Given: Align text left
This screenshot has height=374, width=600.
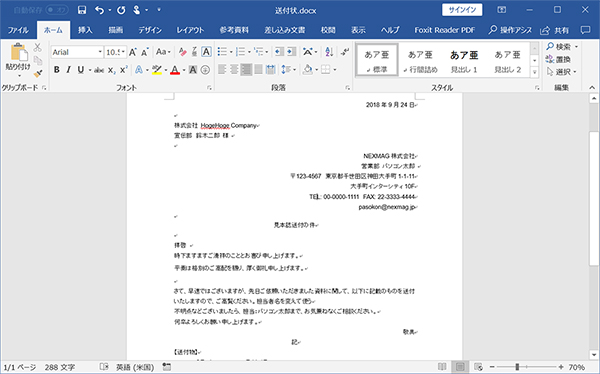Looking at the screenshot, I should [222, 70].
